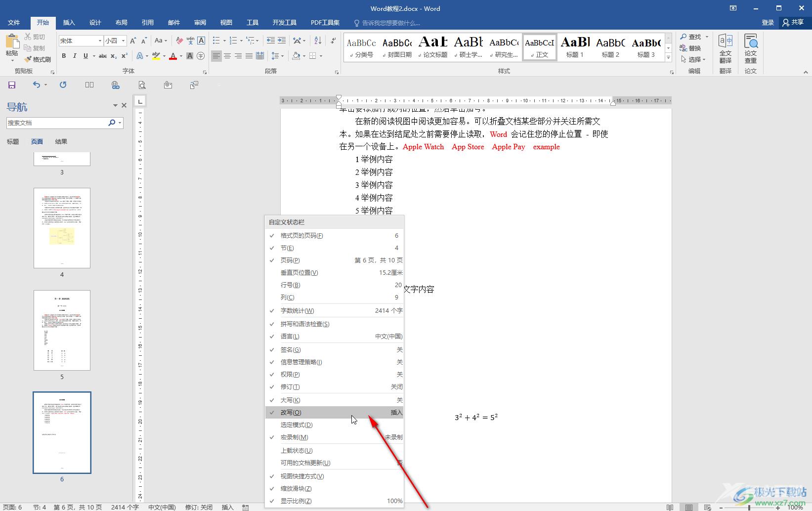Apply Underline formatting
Image resolution: width=812 pixels, height=511 pixels.
[x=85, y=56]
